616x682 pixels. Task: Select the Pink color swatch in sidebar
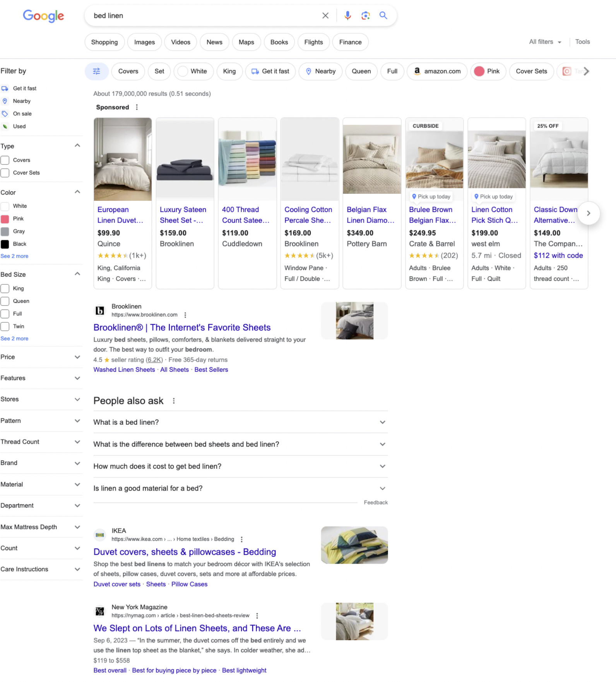(5, 219)
